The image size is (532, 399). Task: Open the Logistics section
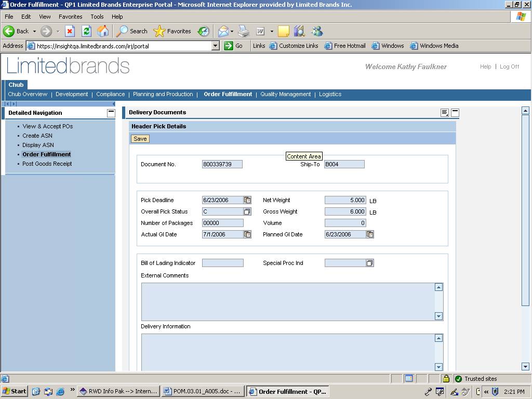(330, 95)
